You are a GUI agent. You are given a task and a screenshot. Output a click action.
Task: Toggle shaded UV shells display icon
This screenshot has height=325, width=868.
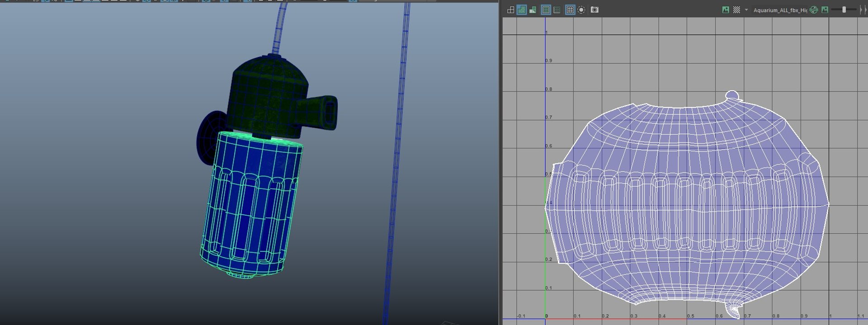coord(522,9)
